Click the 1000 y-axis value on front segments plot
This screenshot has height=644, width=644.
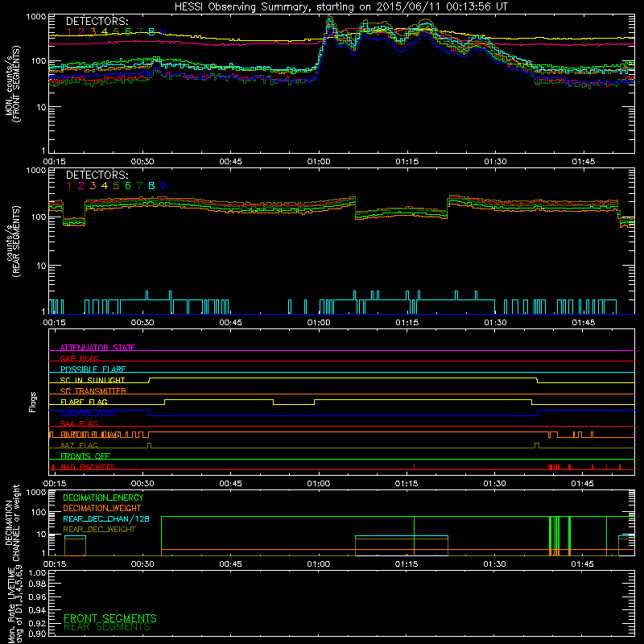(x=36, y=17)
